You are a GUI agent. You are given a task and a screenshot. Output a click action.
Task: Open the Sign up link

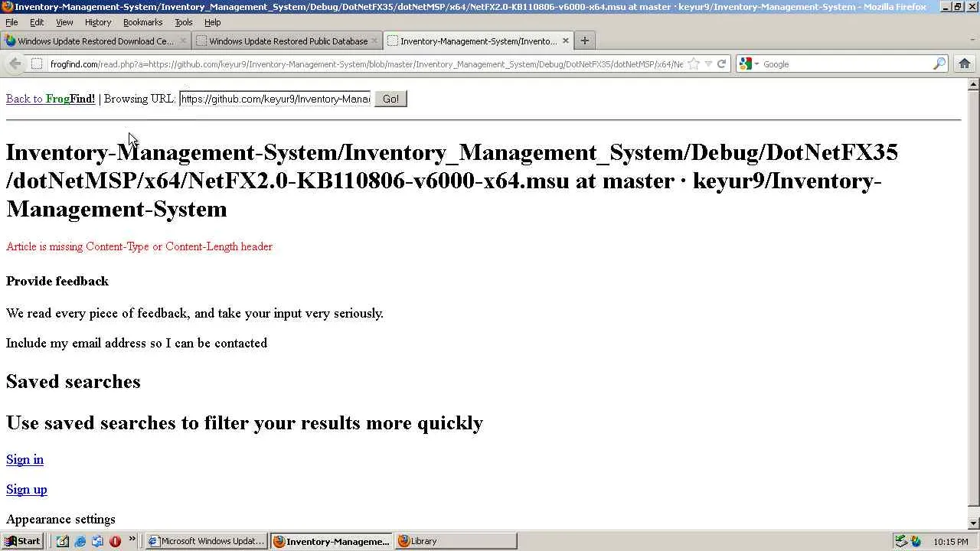click(x=27, y=490)
